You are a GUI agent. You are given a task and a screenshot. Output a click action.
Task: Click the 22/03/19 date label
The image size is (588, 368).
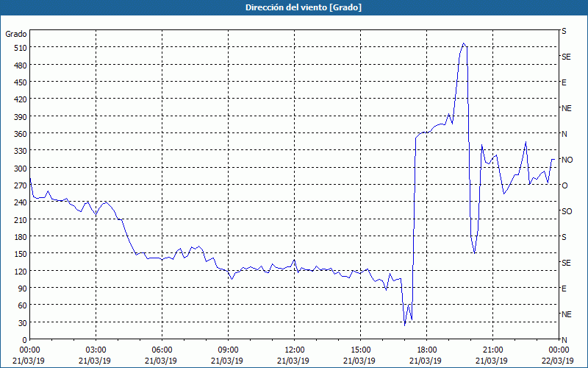[x=559, y=361]
